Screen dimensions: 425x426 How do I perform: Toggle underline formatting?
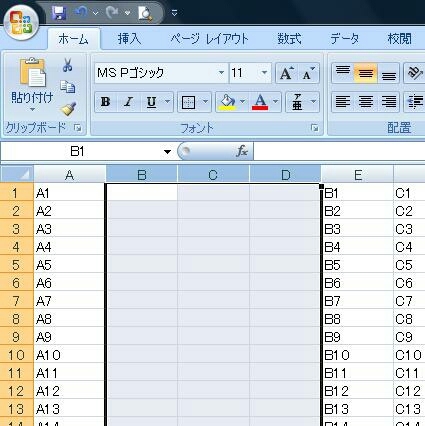point(152,102)
